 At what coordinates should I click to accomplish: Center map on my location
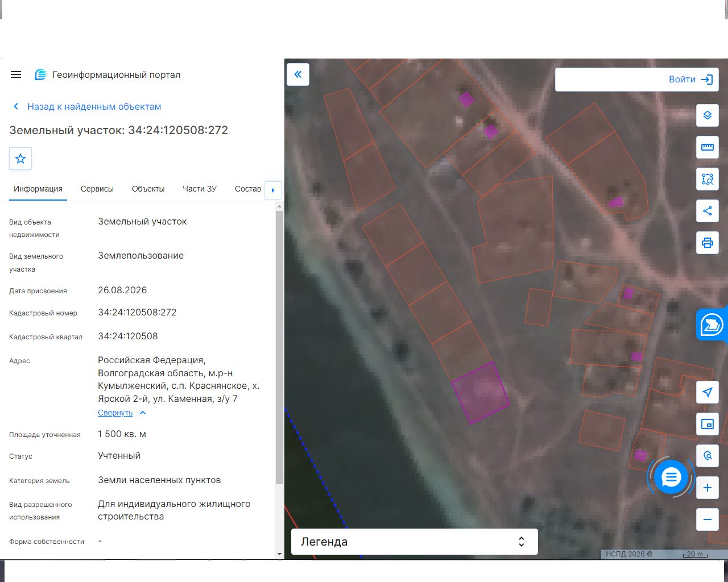point(708,392)
